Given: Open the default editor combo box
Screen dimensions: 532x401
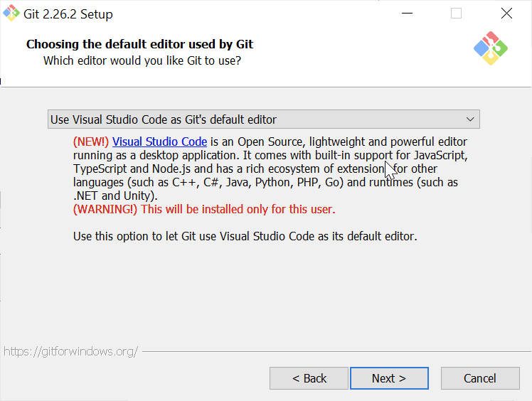Looking at the screenshot, I should pos(264,119).
